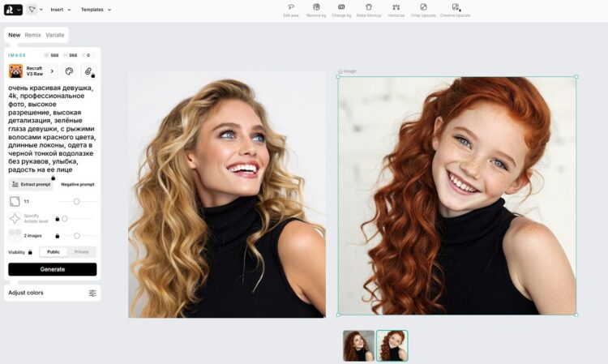The image size is (608, 364).
Task: Click the Crisp Upscale tool
Action: [x=423, y=11]
